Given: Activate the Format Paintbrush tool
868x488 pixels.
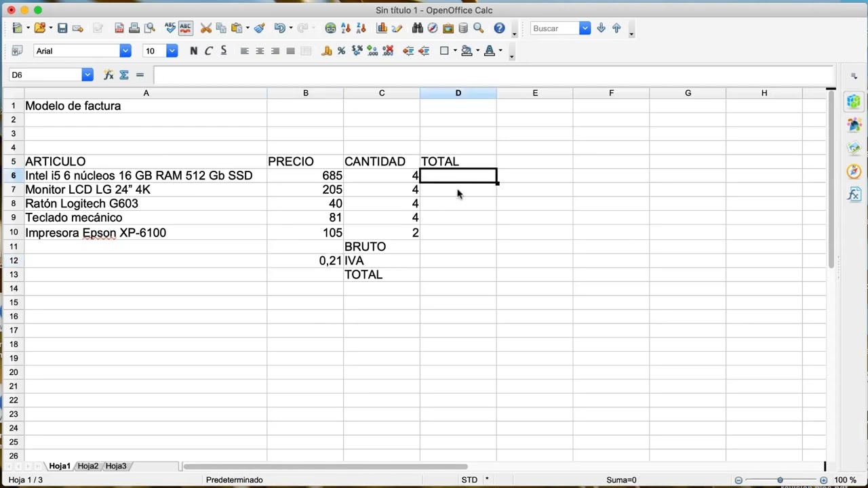Looking at the screenshot, I should [x=260, y=28].
